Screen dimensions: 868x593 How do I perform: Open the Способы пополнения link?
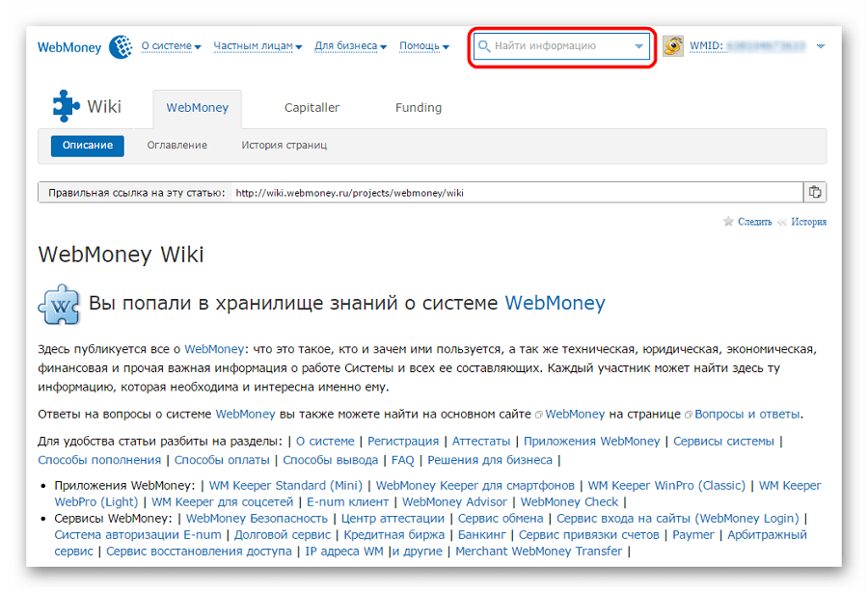pos(99,460)
